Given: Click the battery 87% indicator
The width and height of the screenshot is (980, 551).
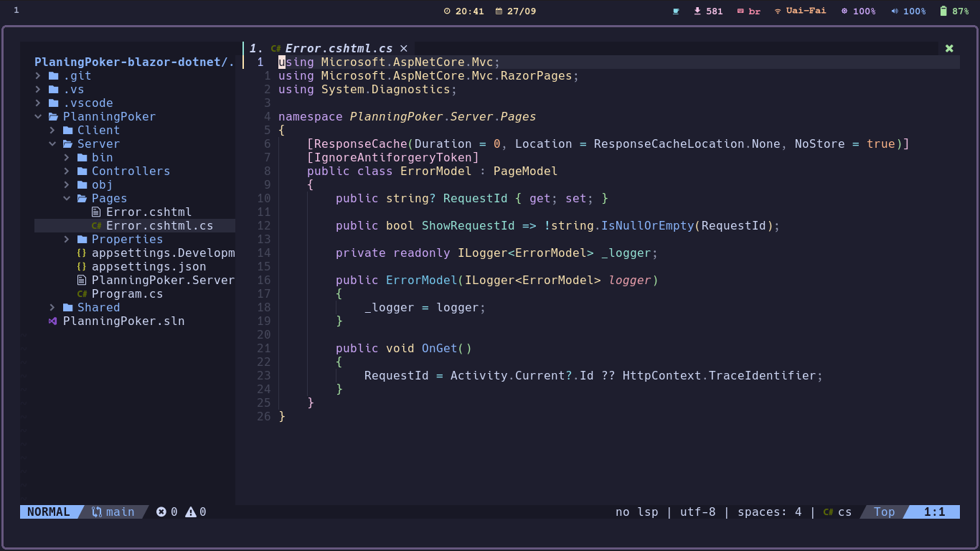Looking at the screenshot, I should pos(954,11).
